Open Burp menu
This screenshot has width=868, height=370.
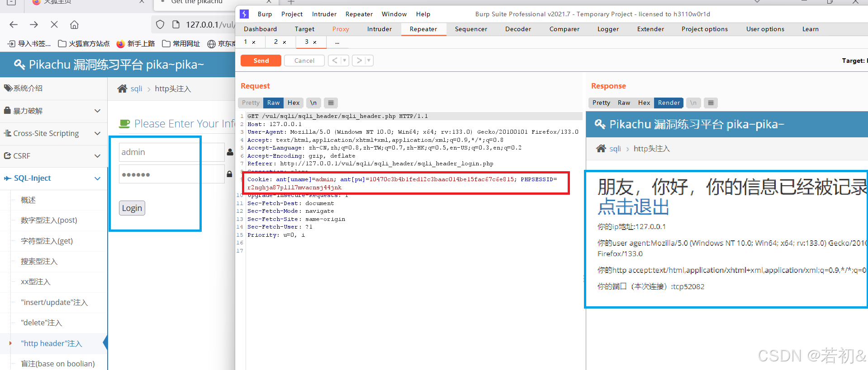coord(265,14)
